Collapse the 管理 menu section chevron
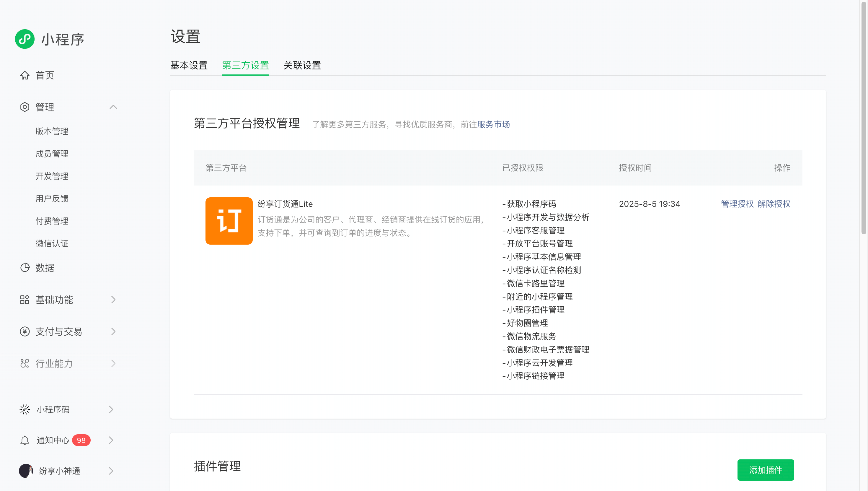This screenshot has width=868, height=491. click(113, 107)
